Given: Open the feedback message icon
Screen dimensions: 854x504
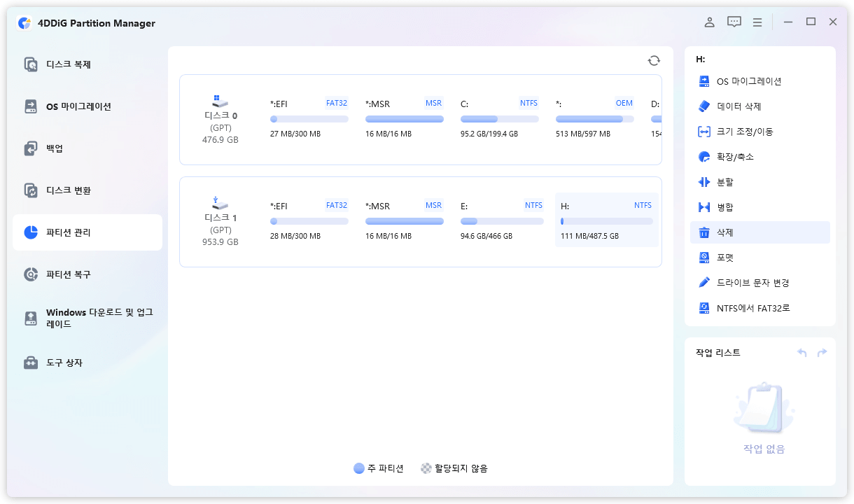Looking at the screenshot, I should click(x=734, y=22).
